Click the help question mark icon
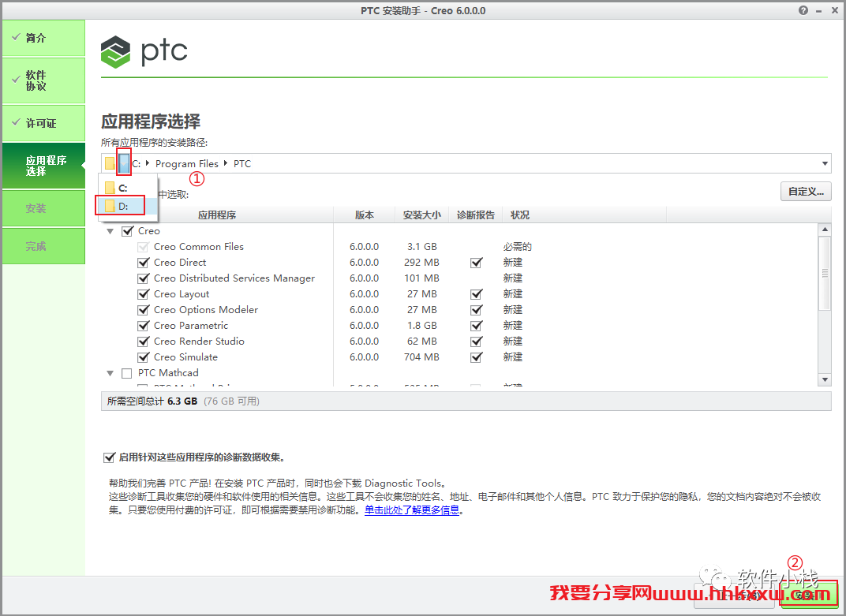846x616 pixels. click(803, 10)
